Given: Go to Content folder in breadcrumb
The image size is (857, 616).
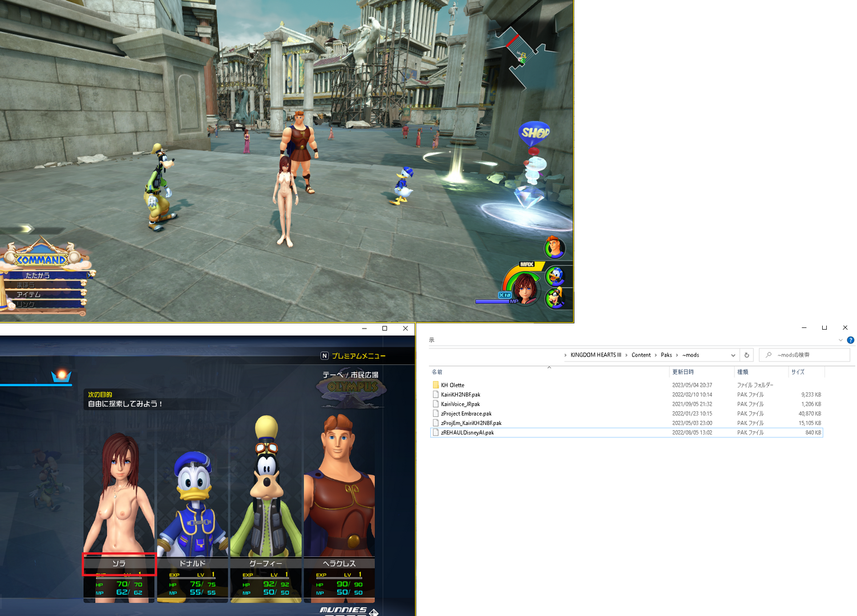Looking at the screenshot, I should tap(641, 355).
